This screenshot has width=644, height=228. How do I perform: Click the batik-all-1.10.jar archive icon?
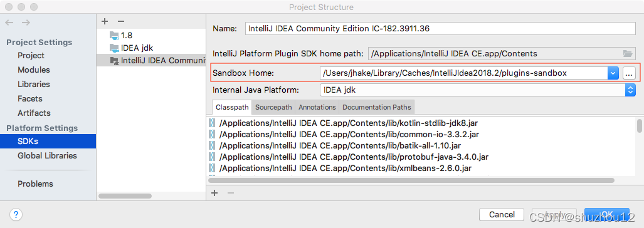click(212, 145)
